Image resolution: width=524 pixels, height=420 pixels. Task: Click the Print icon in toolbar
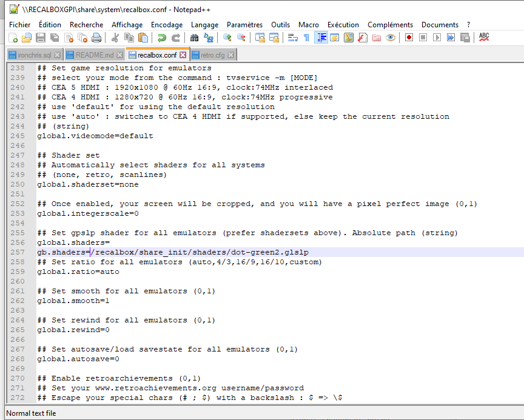coord(96,38)
